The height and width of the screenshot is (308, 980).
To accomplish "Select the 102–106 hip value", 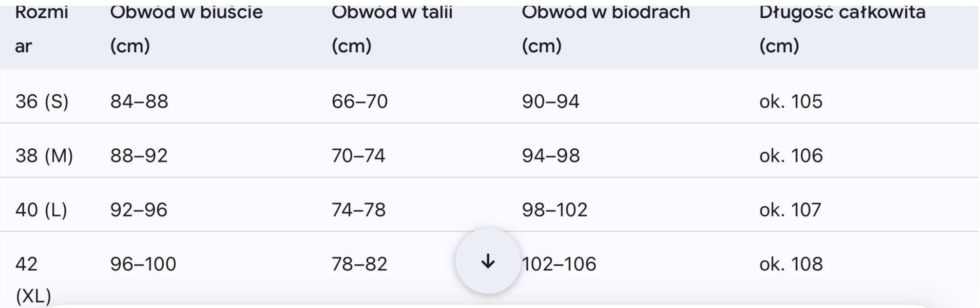I will click(559, 264).
